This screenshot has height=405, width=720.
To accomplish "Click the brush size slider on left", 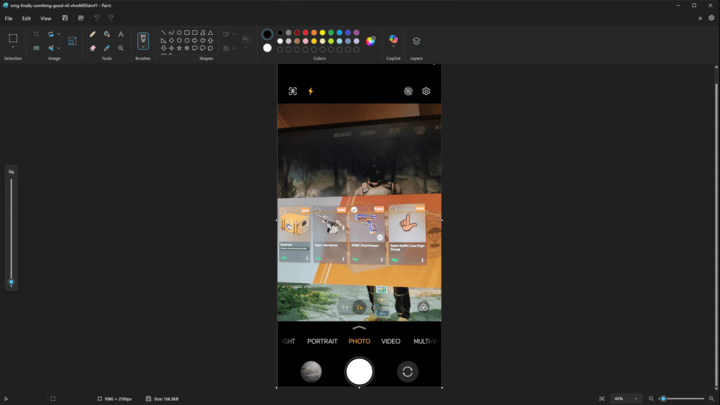I will pos(11,229).
